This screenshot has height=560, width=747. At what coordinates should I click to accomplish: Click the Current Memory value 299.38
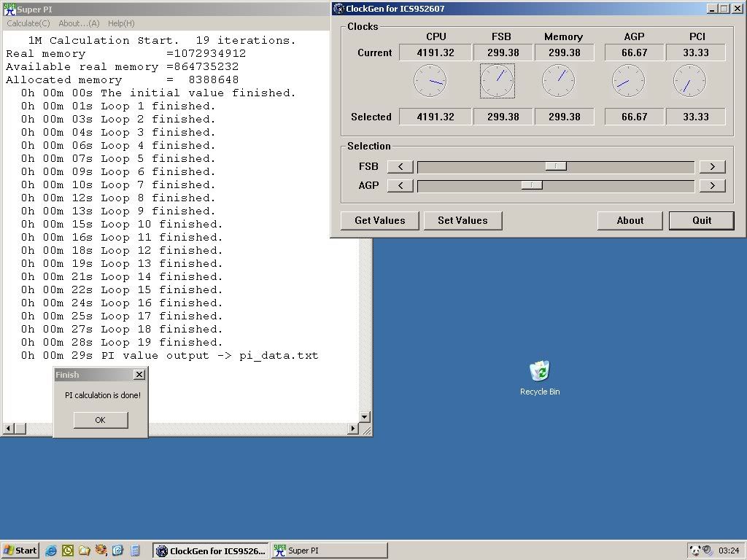565,52
